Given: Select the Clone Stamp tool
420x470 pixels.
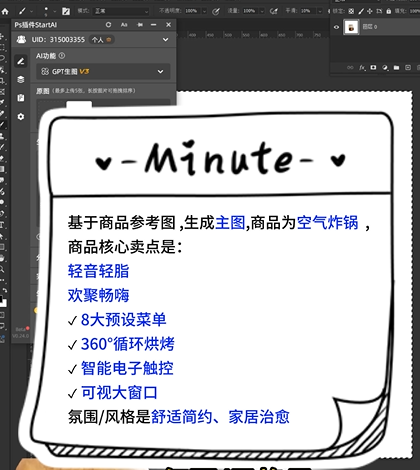Looking at the screenshot, I should 2,136.
